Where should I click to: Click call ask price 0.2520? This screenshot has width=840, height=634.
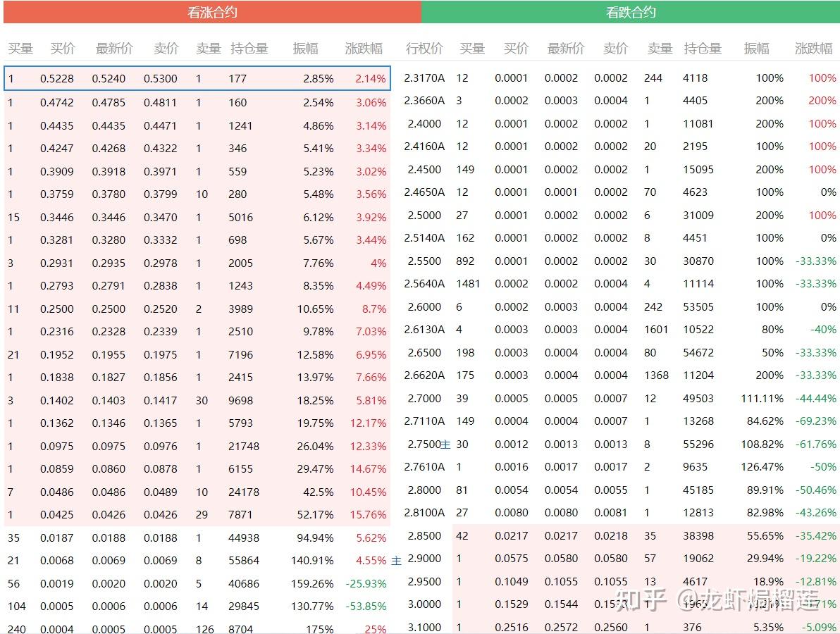[160, 309]
